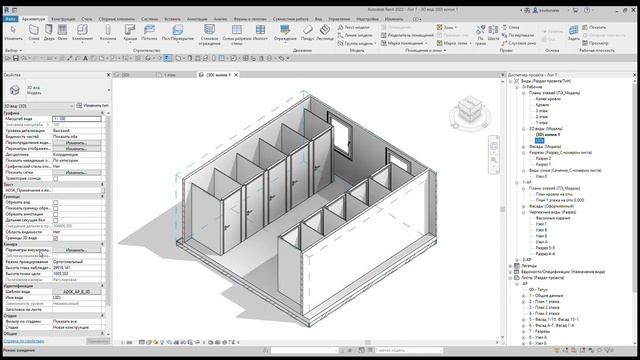Click the Save icon in quick access toolbar
Image resolution: width=640 pixels, height=360 pixels.
16,58
